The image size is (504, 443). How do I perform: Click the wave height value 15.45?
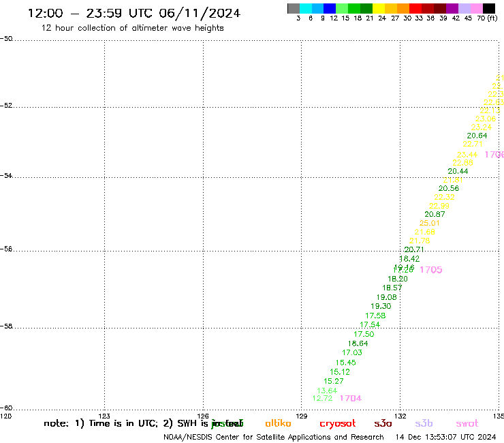tap(346, 363)
